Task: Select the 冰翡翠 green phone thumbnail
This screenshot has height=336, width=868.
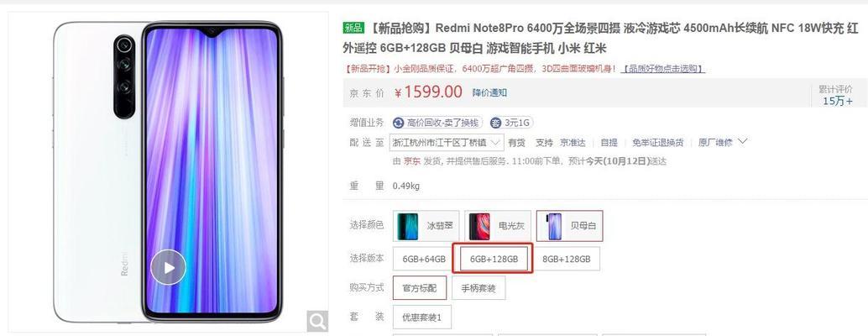Action: coord(408,227)
